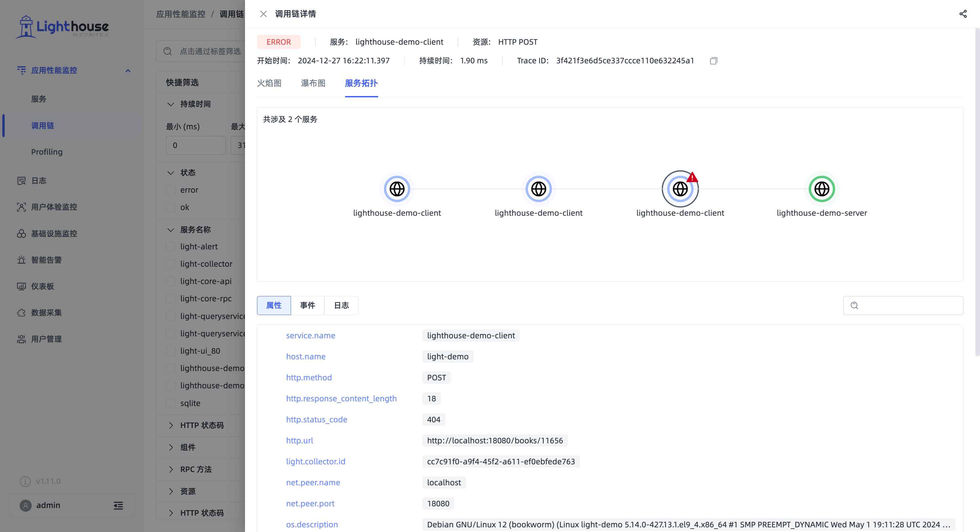Collapse the 应用性能监控 menu group

point(128,71)
